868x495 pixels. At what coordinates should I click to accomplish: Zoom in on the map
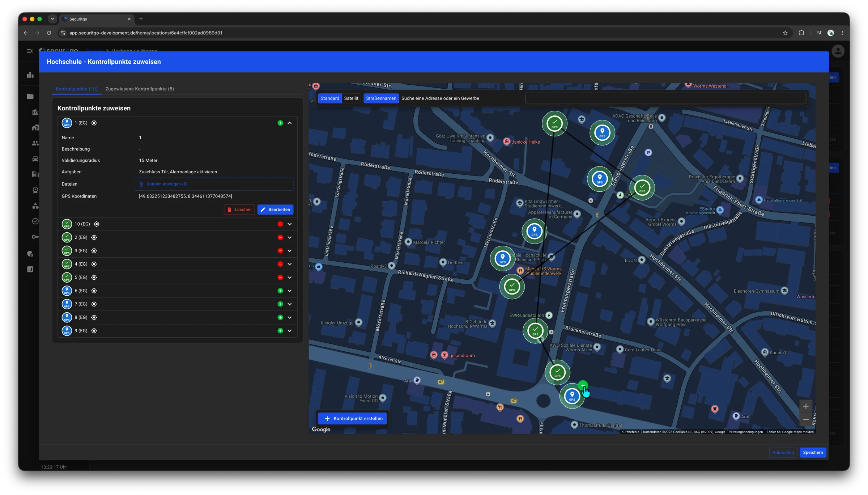pyautogui.click(x=806, y=406)
